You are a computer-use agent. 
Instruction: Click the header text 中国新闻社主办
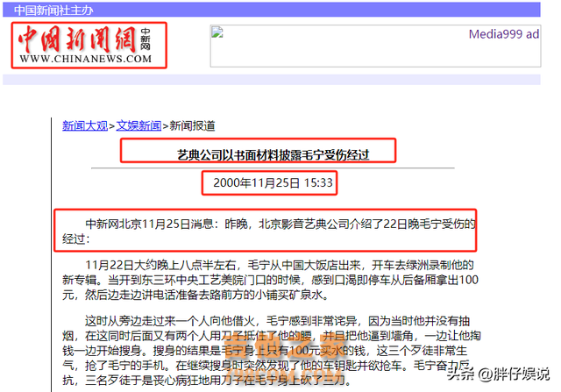53,10
